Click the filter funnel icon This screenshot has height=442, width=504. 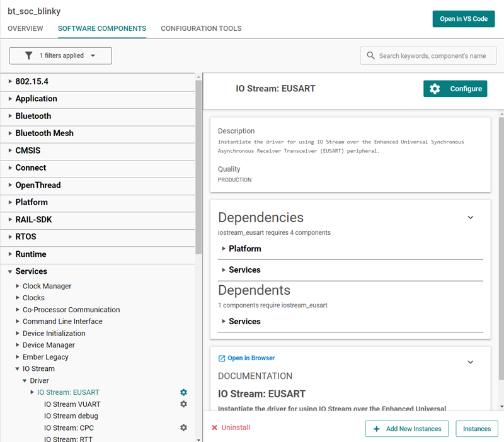coord(28,55)
